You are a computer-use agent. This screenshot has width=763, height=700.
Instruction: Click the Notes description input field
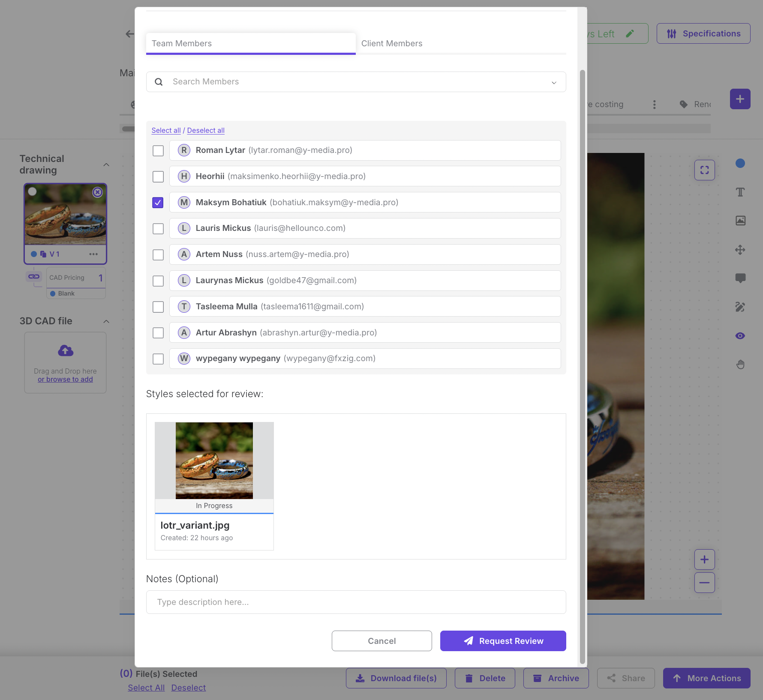[x=356, y=602]
